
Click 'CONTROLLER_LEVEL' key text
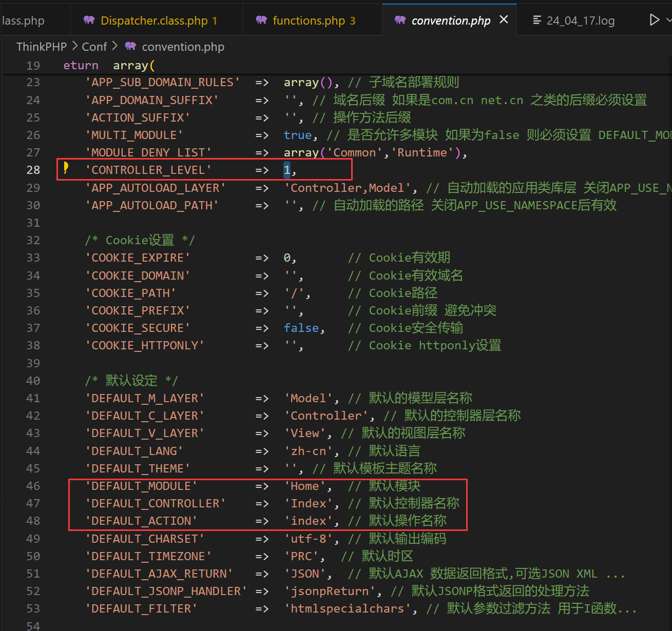pyautogui.click(x=148, y=170)
